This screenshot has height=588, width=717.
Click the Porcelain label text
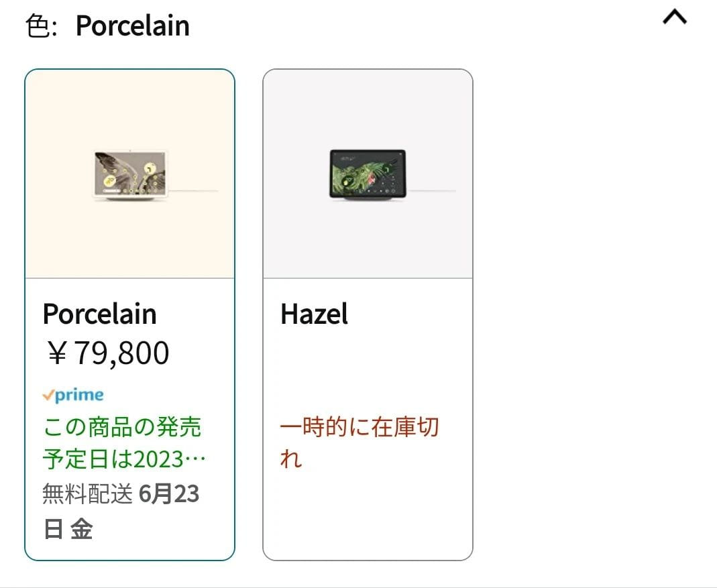tap(99, 314)
